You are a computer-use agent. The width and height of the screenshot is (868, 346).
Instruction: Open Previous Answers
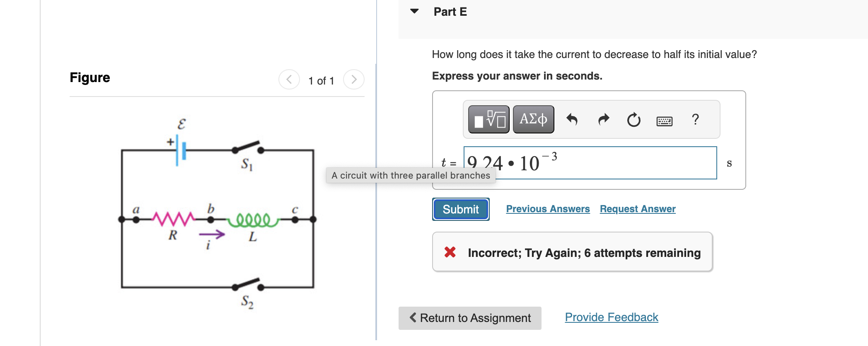547,209
